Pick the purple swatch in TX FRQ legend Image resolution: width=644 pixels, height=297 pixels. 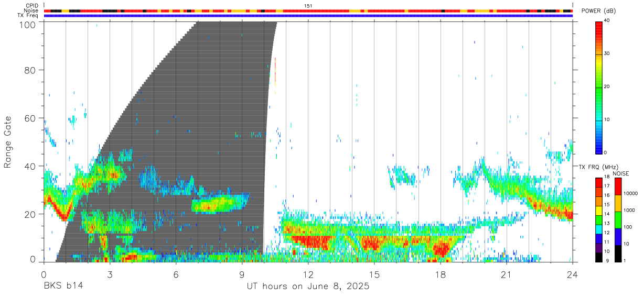598,247
